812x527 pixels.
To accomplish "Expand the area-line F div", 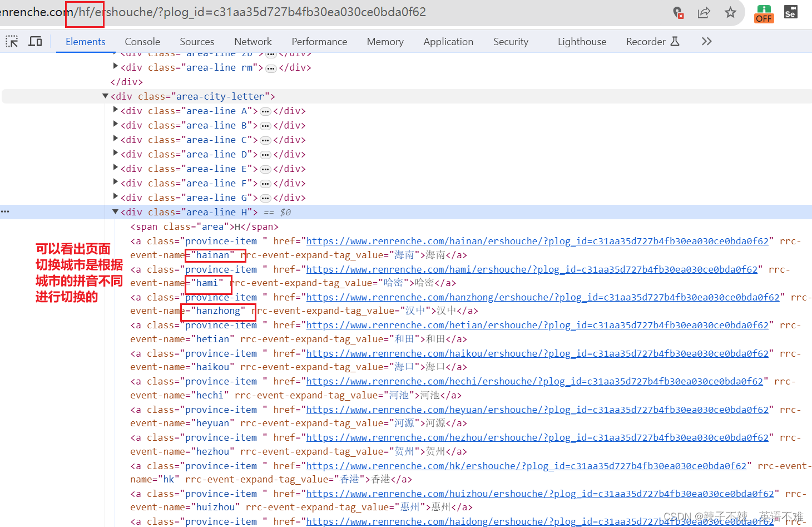I will pos(116,183).
